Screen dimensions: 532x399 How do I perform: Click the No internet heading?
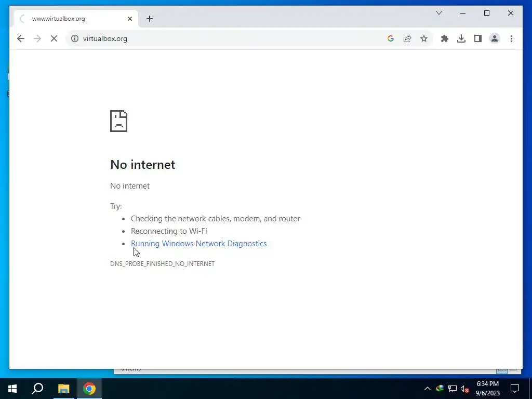click(143, 165)
